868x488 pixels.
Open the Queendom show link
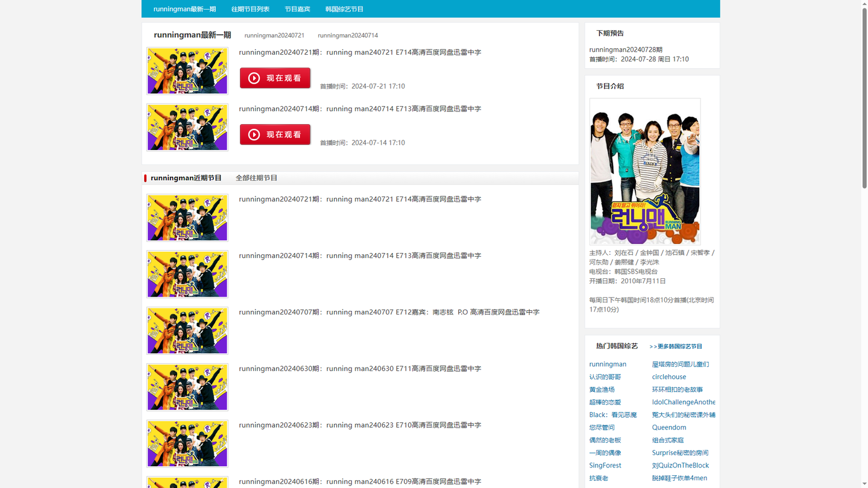669,428
